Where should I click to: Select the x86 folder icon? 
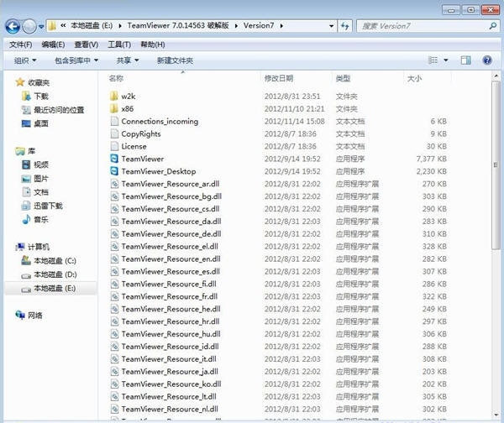pos(114,108)
